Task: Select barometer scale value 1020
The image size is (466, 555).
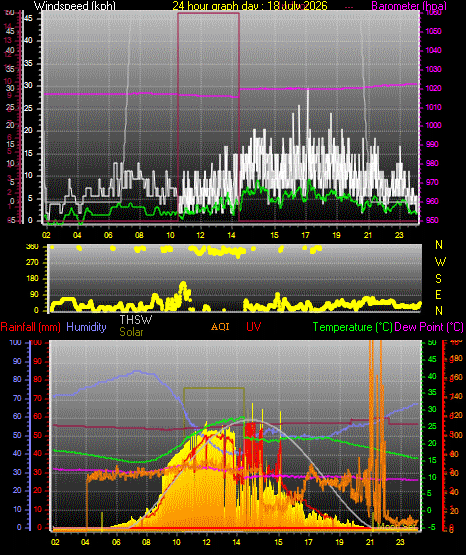Action: 433,88
